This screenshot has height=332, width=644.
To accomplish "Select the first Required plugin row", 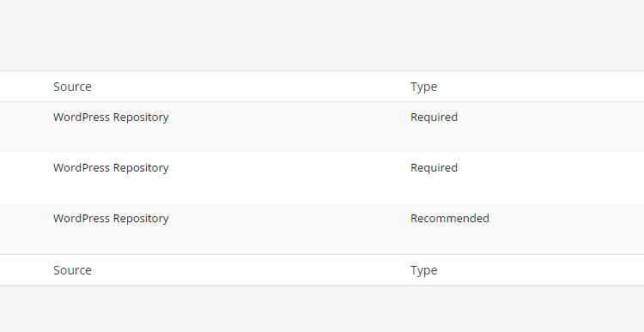I will [322, 127].
